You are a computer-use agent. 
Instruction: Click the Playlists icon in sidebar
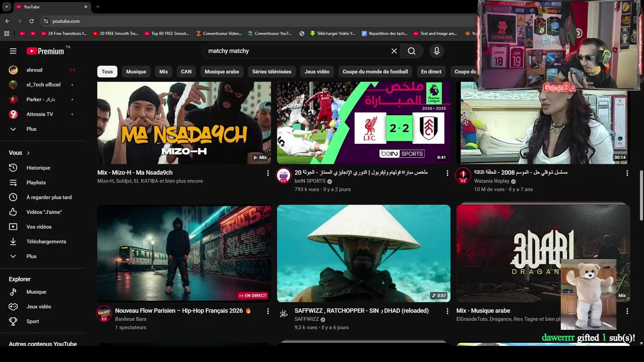[x=13, y=183]
